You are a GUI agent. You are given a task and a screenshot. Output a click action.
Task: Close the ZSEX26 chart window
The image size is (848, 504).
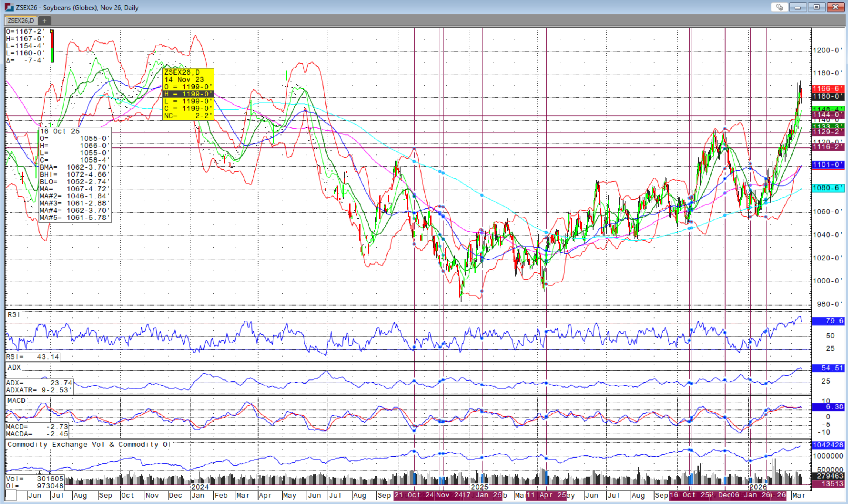coord(835,7)
